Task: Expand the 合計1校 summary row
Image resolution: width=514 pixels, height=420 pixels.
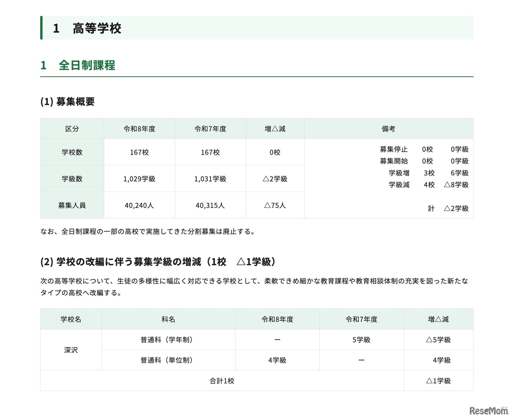Action: point(223,381)
